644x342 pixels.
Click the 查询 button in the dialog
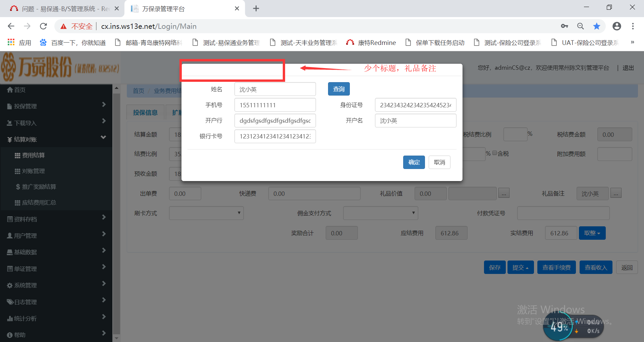click(x=339, y=89)
